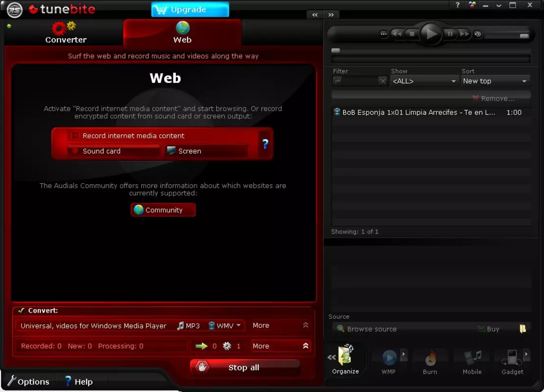Click the filter apply arrow icon

click(337, 81)
